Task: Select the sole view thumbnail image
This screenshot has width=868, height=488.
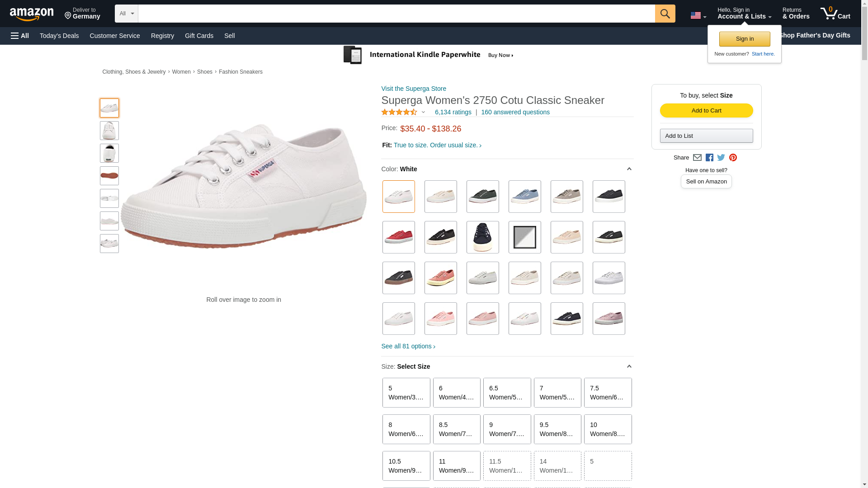Action: point(109,176)
